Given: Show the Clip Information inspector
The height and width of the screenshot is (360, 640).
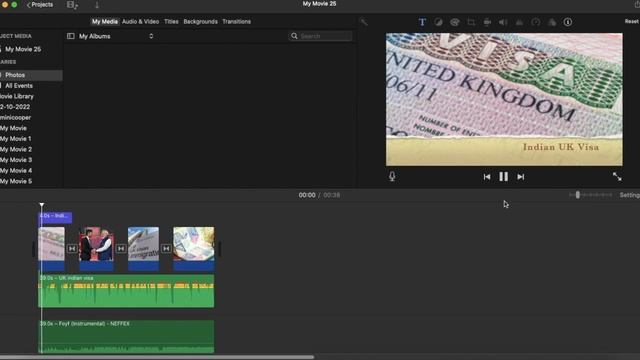Looking at the screenshot, I should pos(568,22).
